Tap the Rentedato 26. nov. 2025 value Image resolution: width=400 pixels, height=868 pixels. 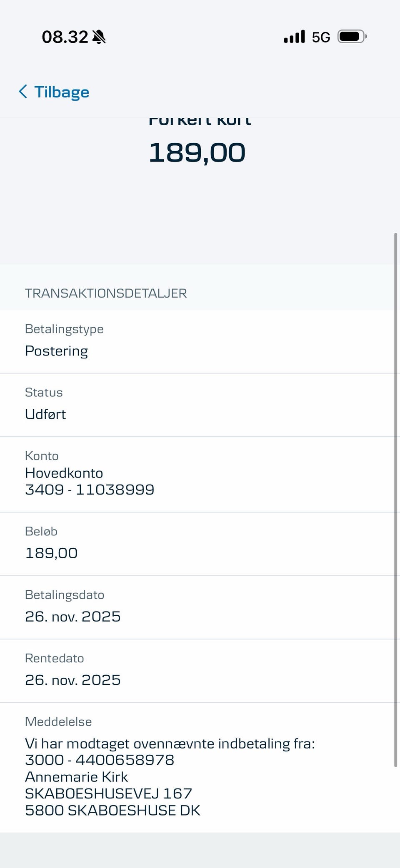click(x=73, y=680)
